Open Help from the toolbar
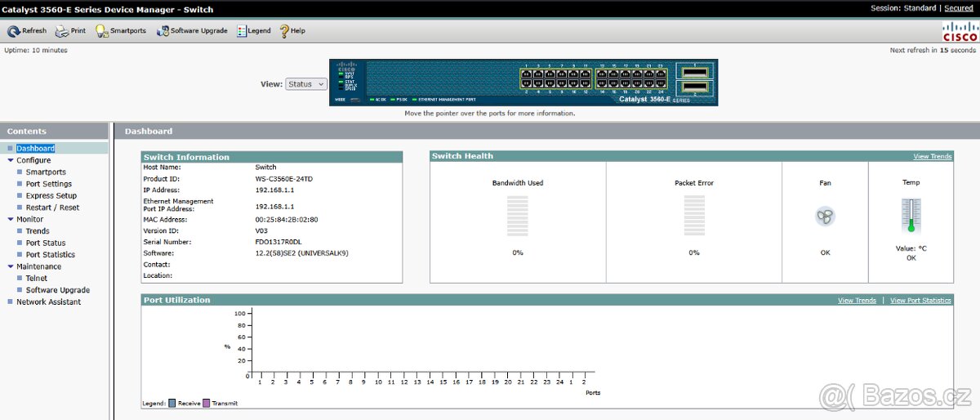This screenshot has height=420, width=980. tap(292, 31)
